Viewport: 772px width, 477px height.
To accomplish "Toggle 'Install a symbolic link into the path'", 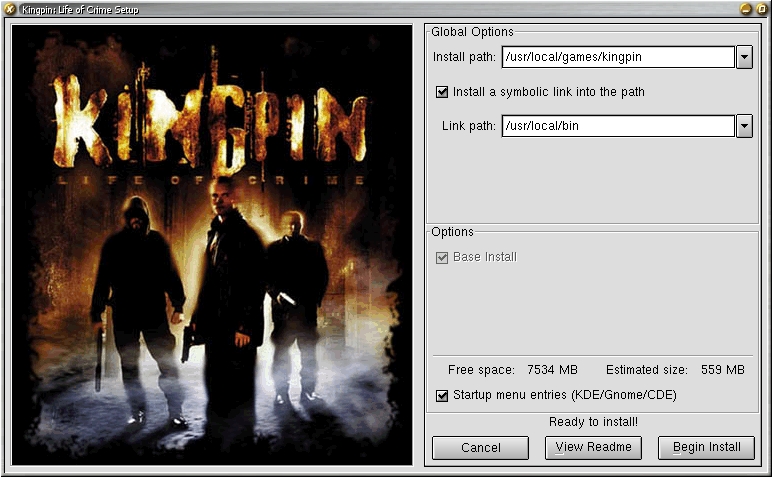I will tap(442, 92).
